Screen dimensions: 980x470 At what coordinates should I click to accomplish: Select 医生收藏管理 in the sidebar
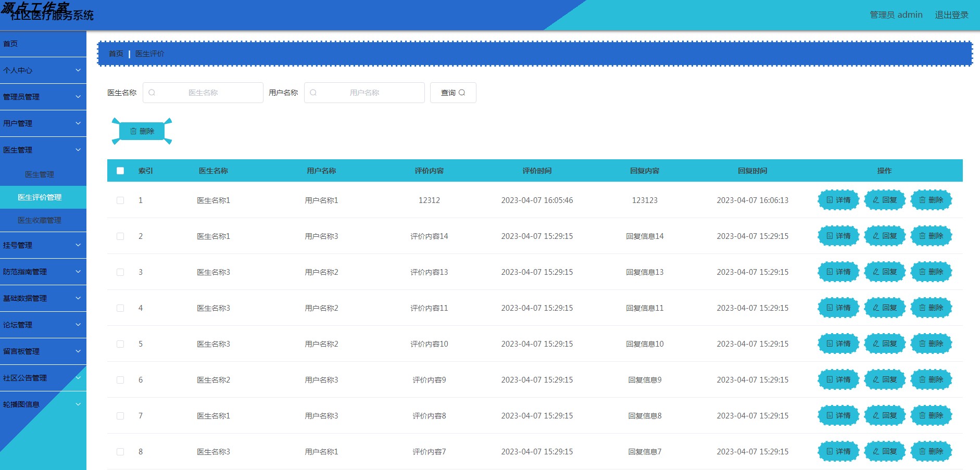pos(43,220)
